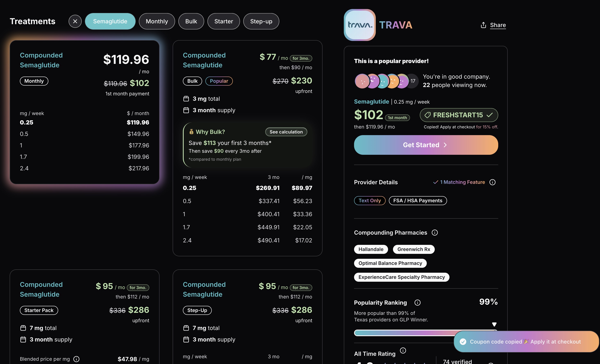Viewport: 600px width, 364px height.
Task: Open the Provider Details matching-feature info icon
Action: (x=492, y=182)
